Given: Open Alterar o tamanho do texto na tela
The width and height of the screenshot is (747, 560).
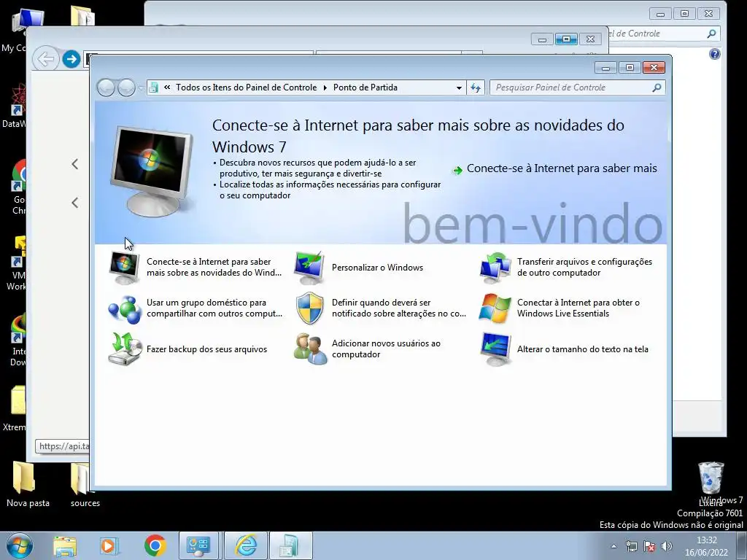Looking at the screenshot, I should [x=583, y=349].
